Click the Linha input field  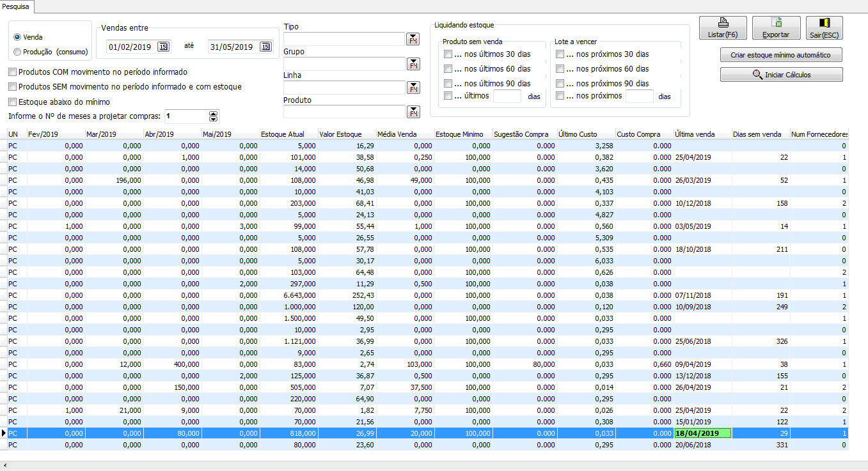pos(344,88)
